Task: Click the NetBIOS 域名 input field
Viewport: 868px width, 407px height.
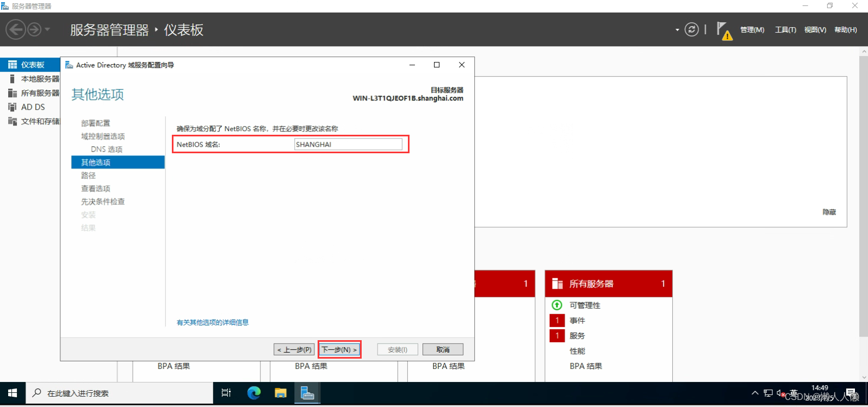Action: [348, 145]
